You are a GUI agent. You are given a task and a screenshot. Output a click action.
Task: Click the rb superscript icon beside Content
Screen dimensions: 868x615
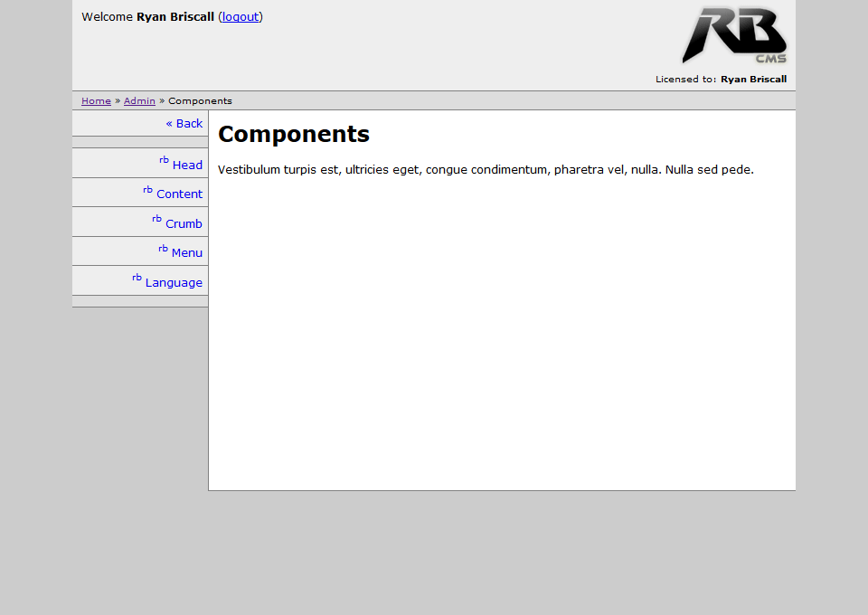(147, 190)
